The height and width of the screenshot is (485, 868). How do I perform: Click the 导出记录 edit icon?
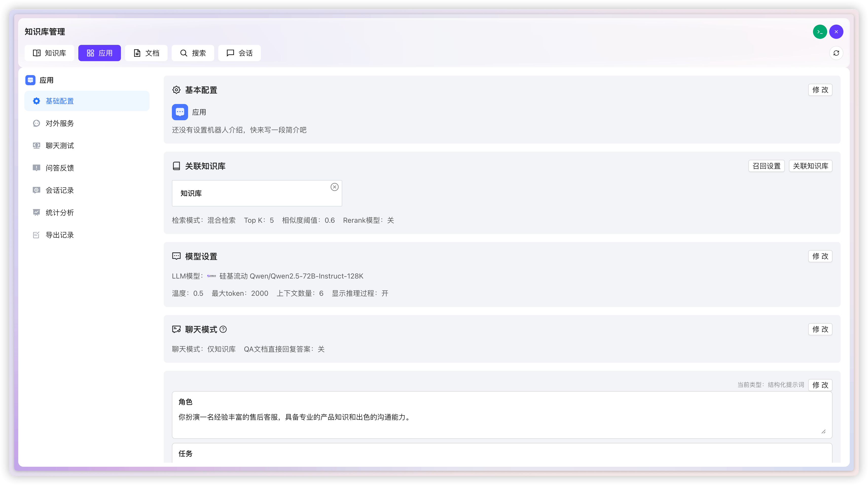click(37, 235)
